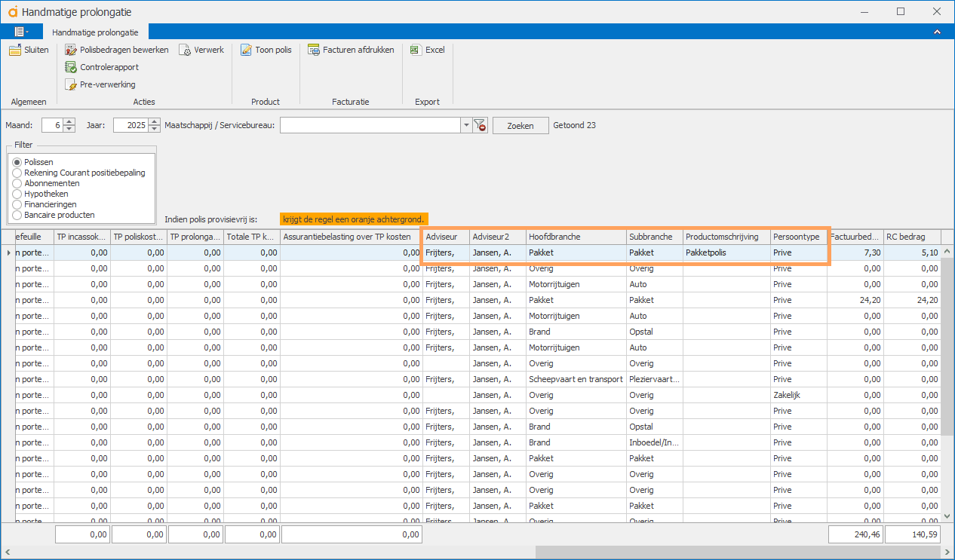Open the Maatschappij / Servicebureau dropdown
Image resolution: width=955 pixels, height=560 pixels.
click(466, 125)
